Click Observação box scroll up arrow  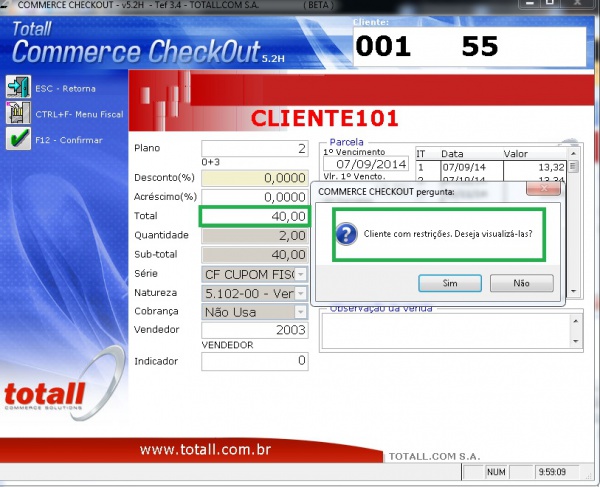(576, 321)
